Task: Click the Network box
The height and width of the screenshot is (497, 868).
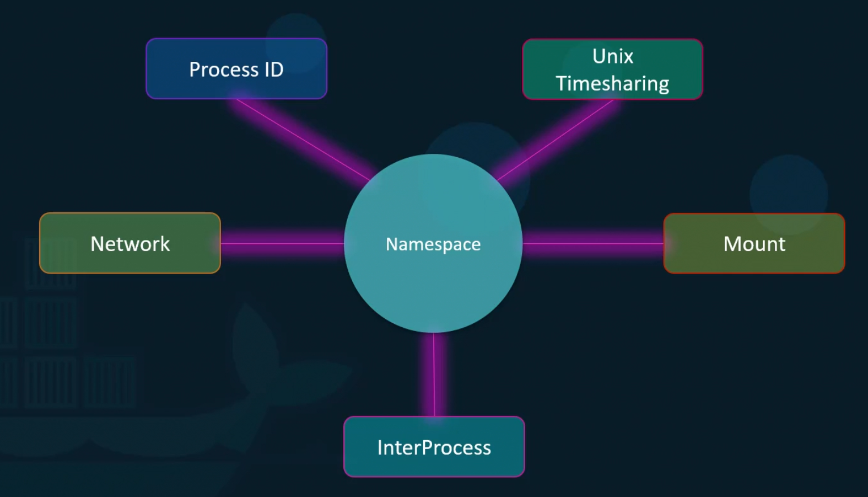Action: click(x=130, y=243)
